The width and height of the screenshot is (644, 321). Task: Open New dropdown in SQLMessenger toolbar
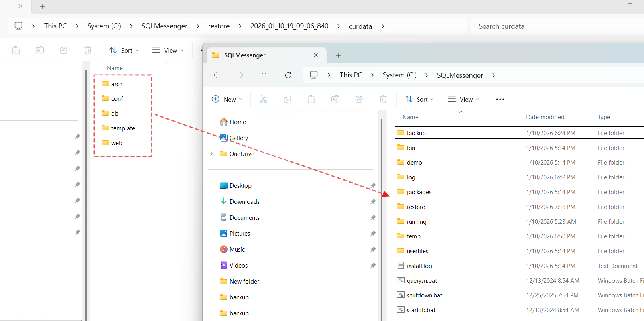point(227,99)
